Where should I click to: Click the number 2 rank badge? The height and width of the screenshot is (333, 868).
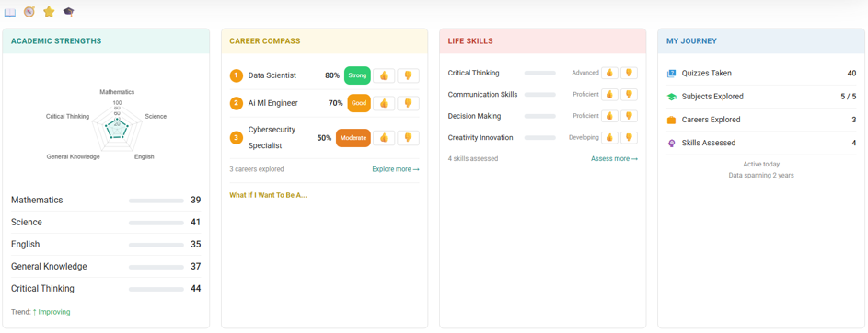[x=237, y=103]
